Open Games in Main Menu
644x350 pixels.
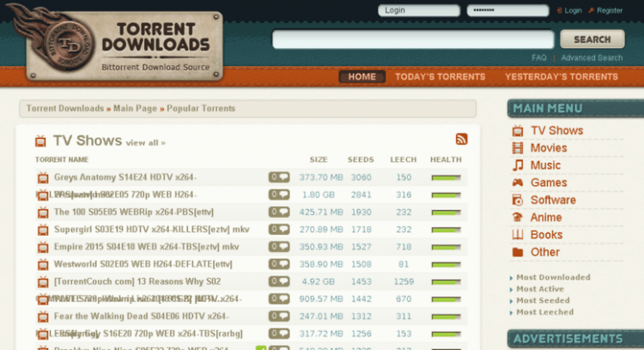[549, 183]
